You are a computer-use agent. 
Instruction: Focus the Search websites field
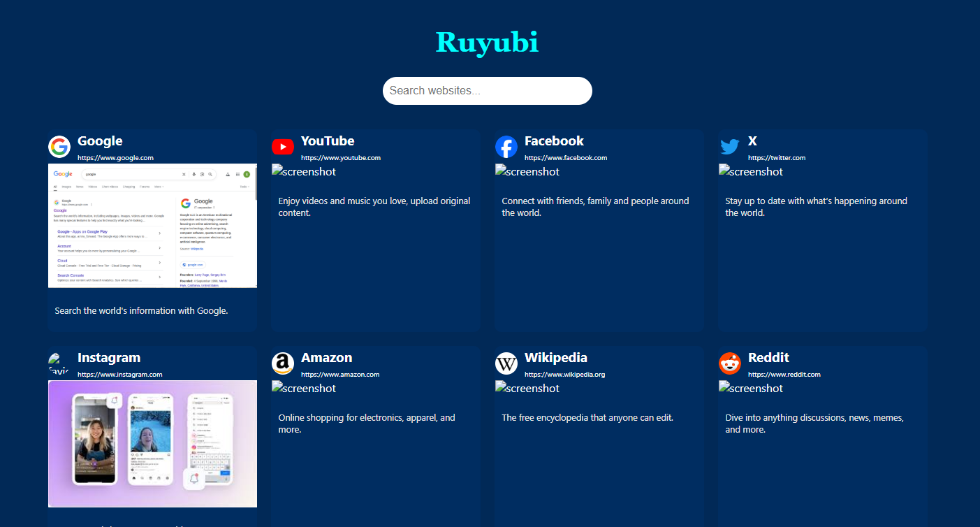[488, 91]
